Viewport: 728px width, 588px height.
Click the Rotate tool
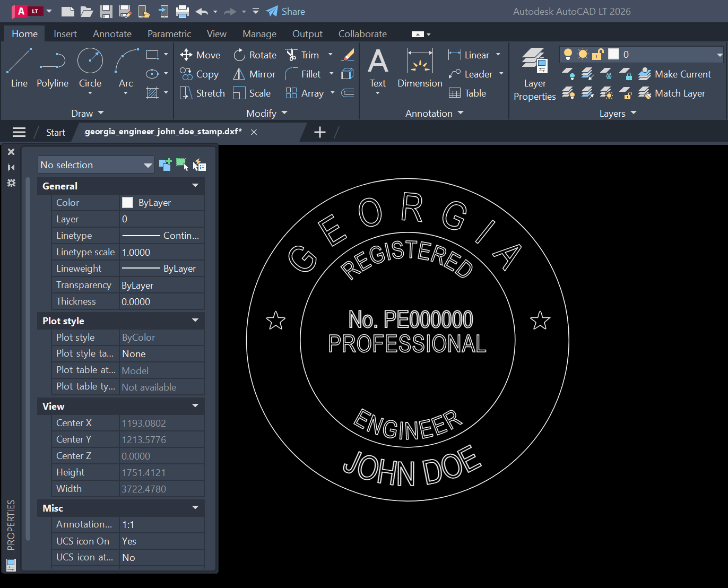pos(255,55)
